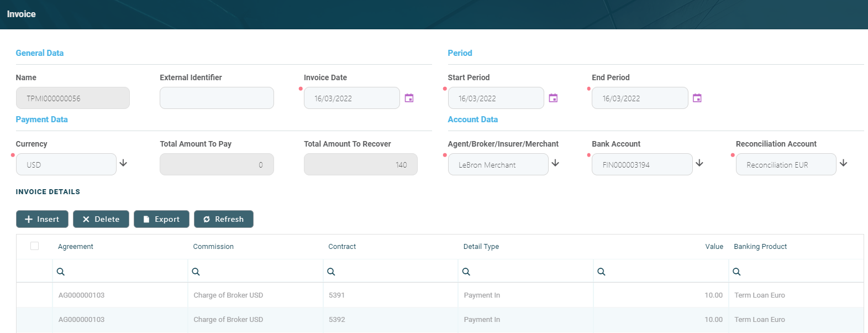Sort by the Agreement column header

[76, 247]
